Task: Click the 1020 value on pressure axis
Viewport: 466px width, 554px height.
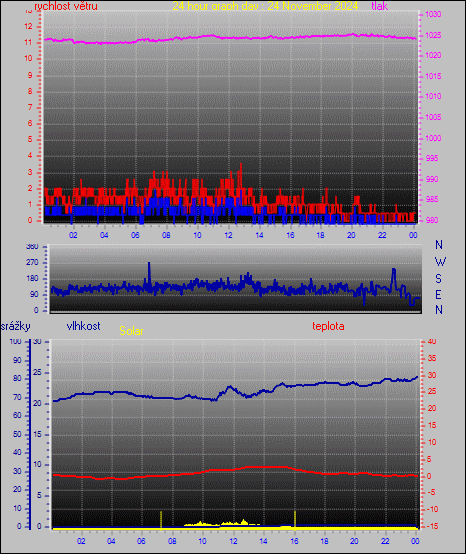Action: click(x=433, y=55)
